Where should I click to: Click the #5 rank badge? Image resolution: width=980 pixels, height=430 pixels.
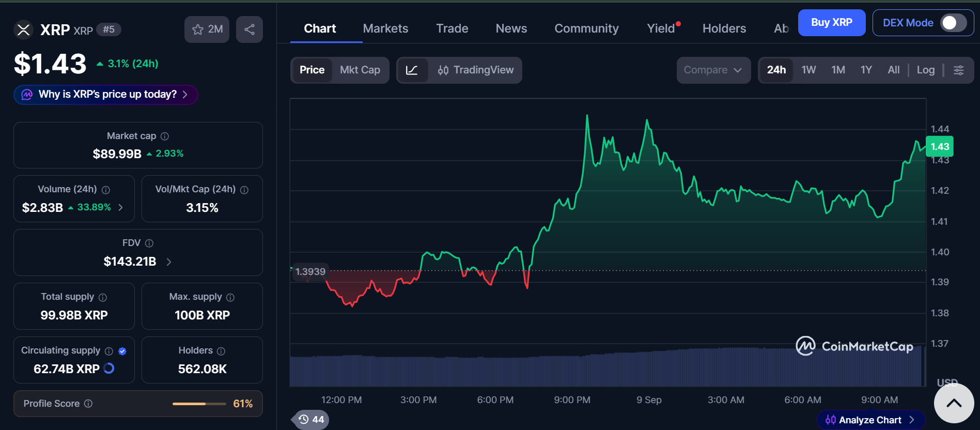pos(108,29)
